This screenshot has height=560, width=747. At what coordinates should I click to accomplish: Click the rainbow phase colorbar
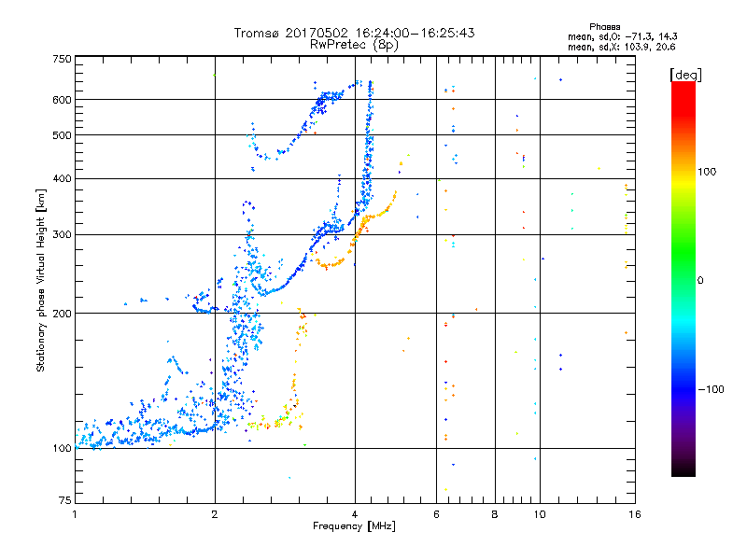(684, 278)
